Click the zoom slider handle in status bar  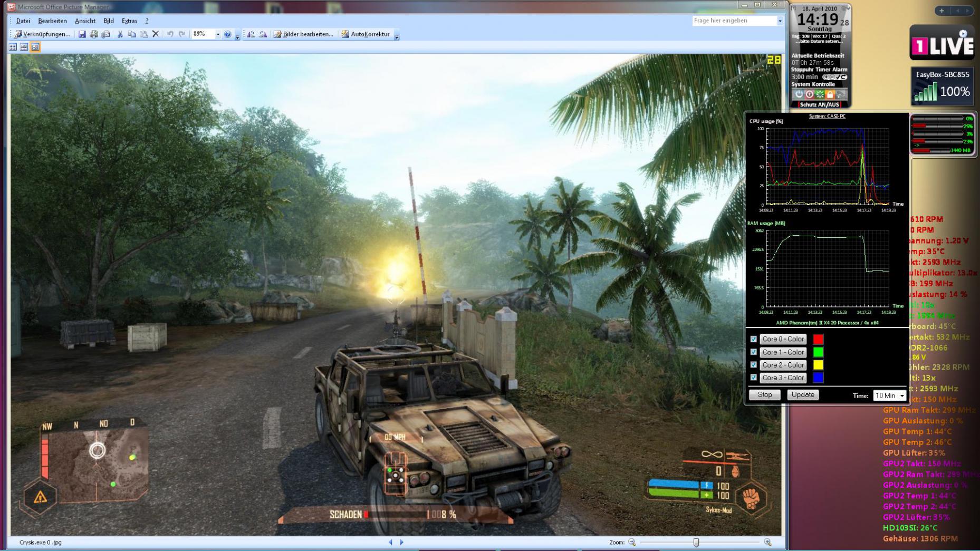click(x=696, y=543)
